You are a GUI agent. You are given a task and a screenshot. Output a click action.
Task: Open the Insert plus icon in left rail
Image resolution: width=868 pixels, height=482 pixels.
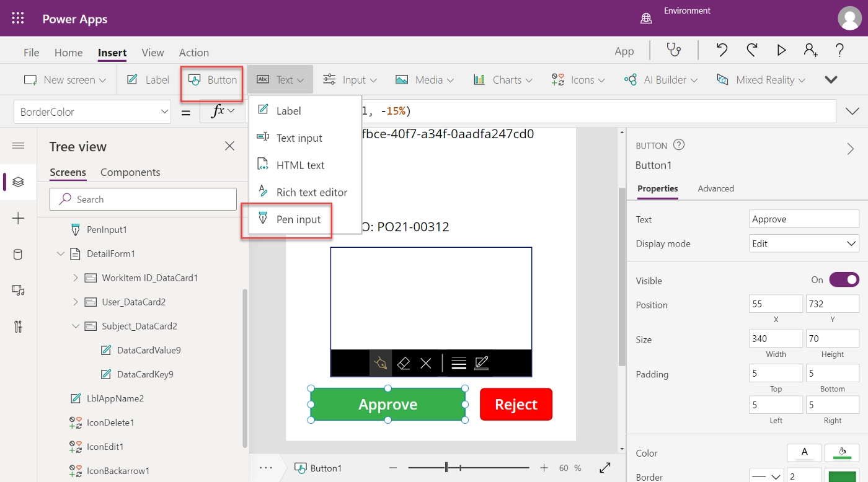point(18,218)
